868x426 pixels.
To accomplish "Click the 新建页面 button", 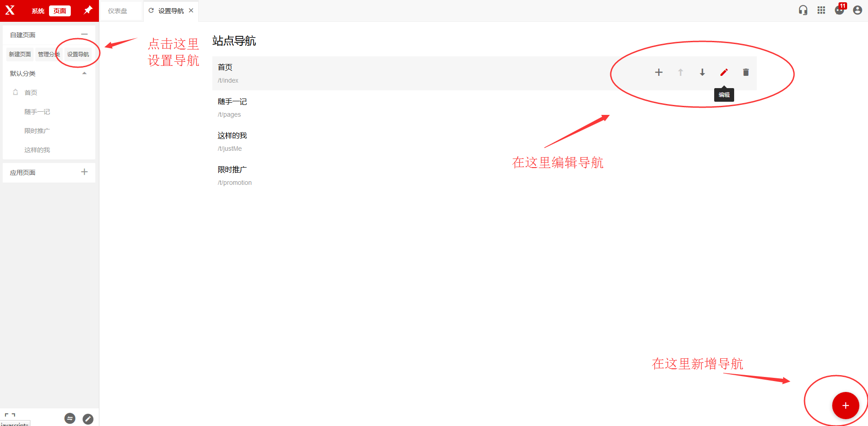I will click(x=20, y=54).
